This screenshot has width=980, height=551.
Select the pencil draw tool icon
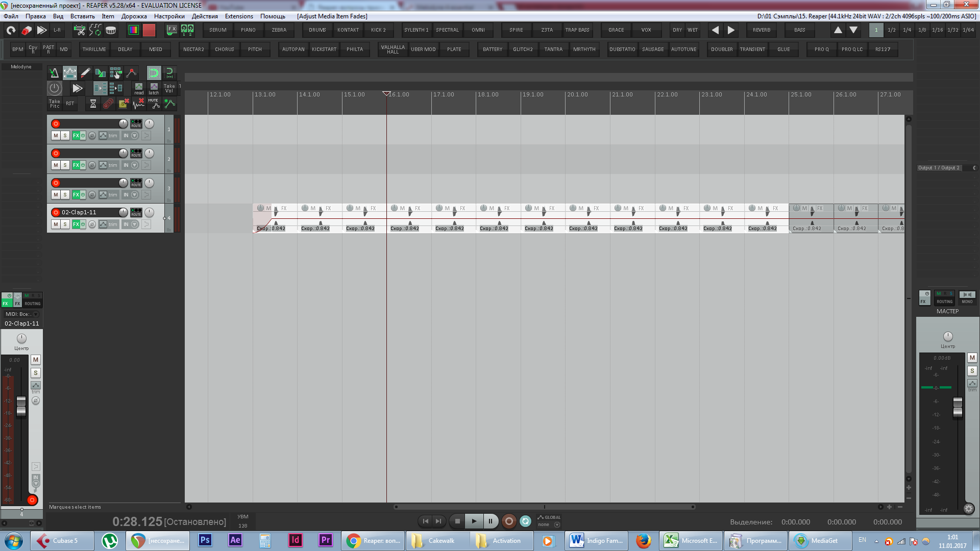[x=85, y=73]
